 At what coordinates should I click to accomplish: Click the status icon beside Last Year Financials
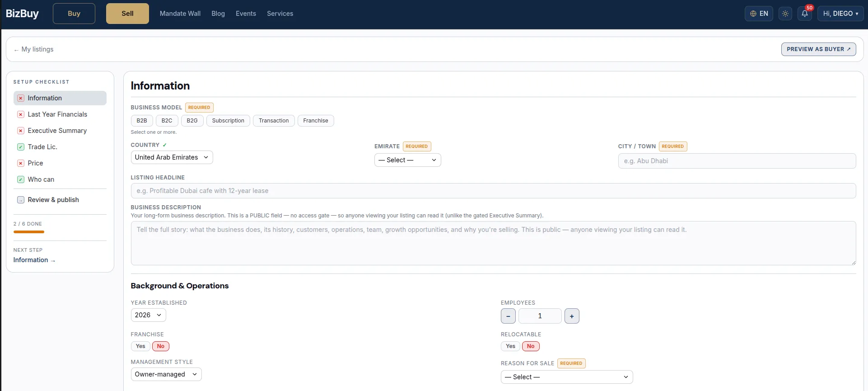[x=21, y=114]
